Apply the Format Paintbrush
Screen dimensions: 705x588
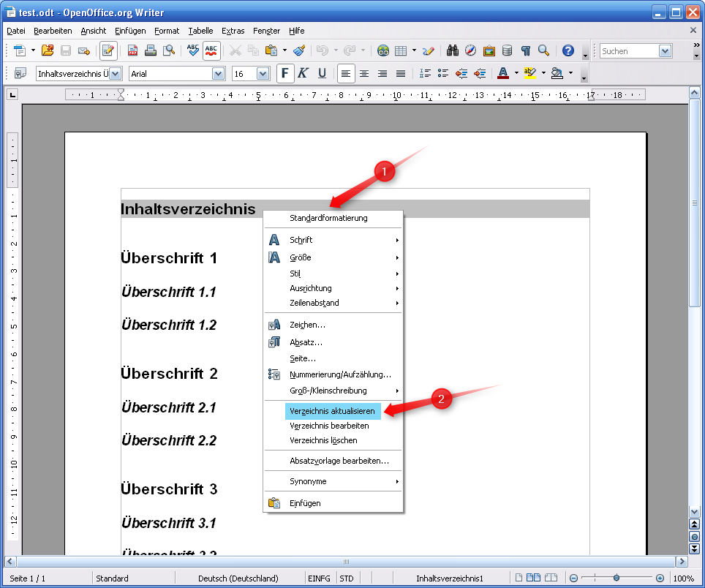tap(299, 51)
